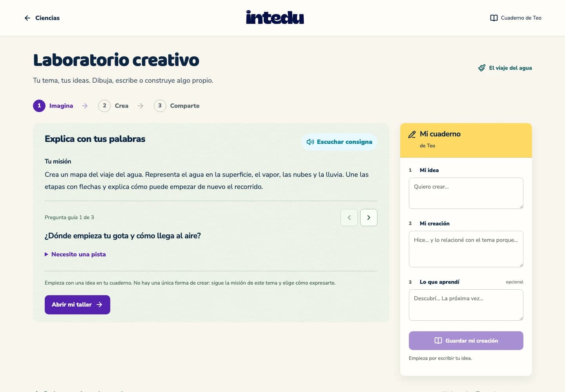Click the question about where the drop starts
Viewport: 565px width, 392px height.
123,236
